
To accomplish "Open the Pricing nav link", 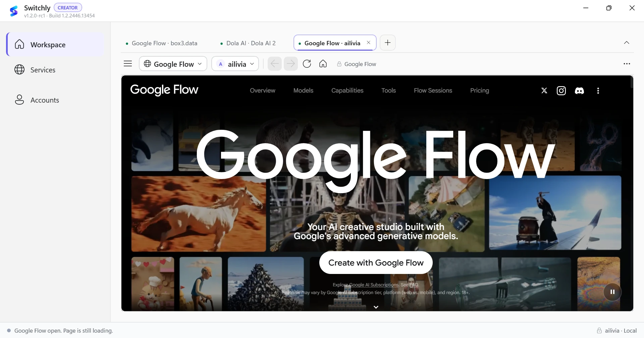I will coord(480,91).
